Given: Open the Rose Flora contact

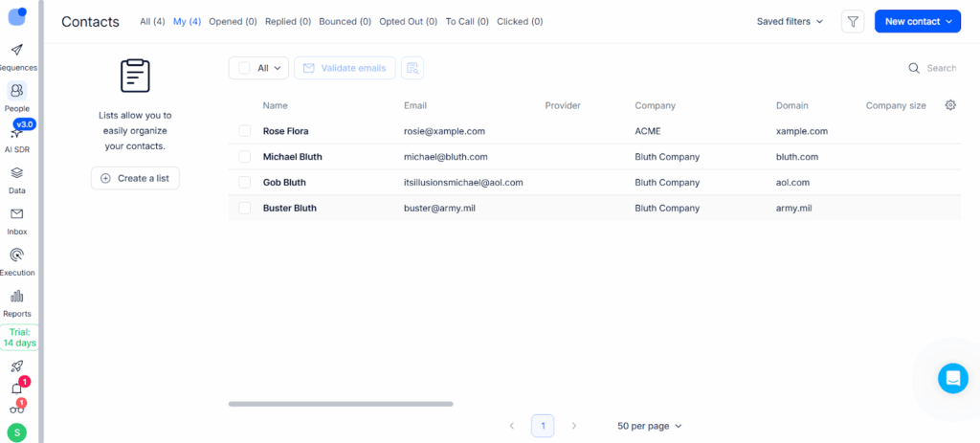Looking at the screenshot, I should (x=285, y=131).
